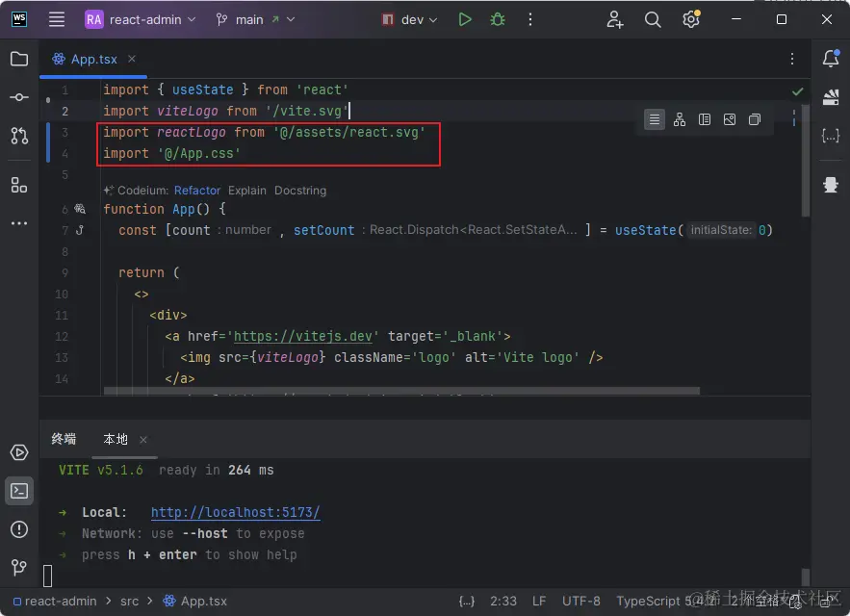Viewport: 850px width, 616px height.
Task: Click line number 5 in the gutter
Action: (65, 174)
